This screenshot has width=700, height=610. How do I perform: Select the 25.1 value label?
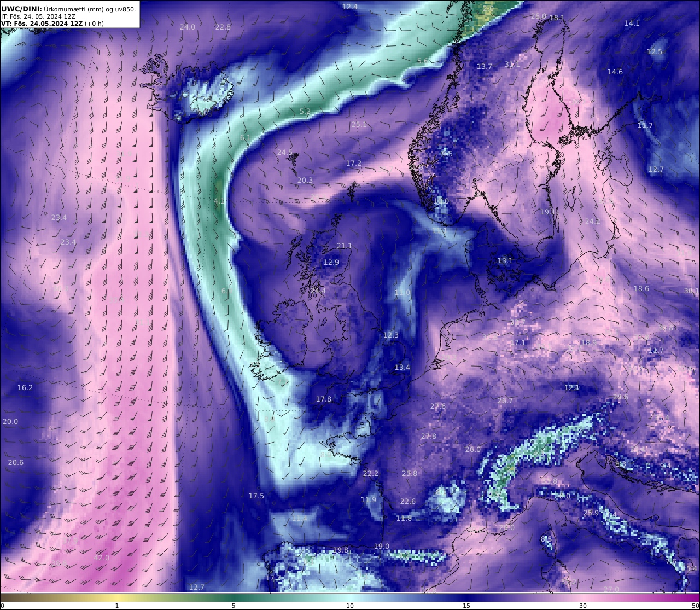click(359, 124)
